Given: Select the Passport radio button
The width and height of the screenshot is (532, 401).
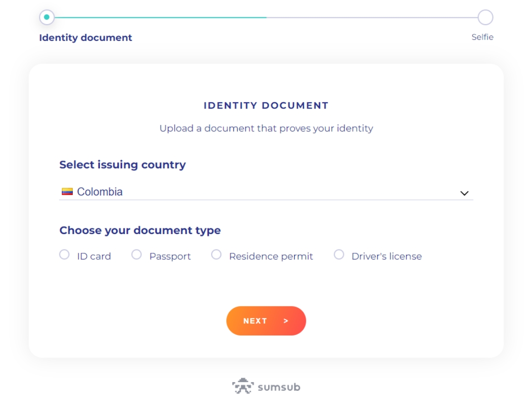Looking at the screenshot, I should (x=136, y=255).
